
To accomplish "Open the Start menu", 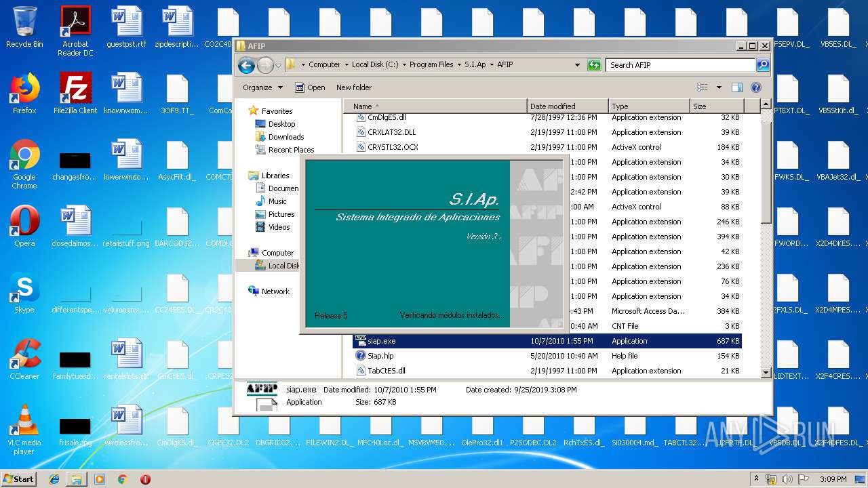I will coord(18,479).
